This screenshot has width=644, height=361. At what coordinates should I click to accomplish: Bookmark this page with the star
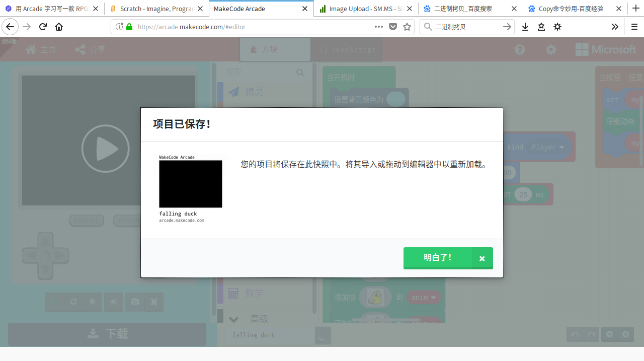click(407, 27)
